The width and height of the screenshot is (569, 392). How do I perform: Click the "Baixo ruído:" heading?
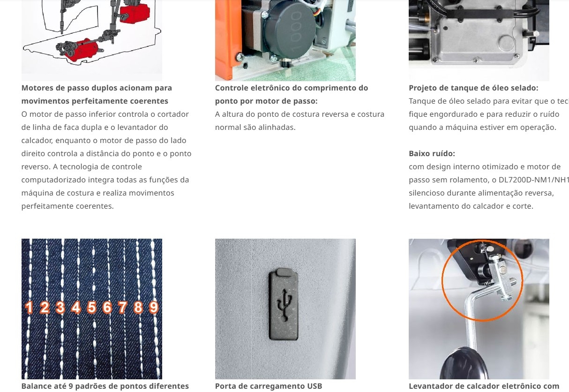[432, 153]
